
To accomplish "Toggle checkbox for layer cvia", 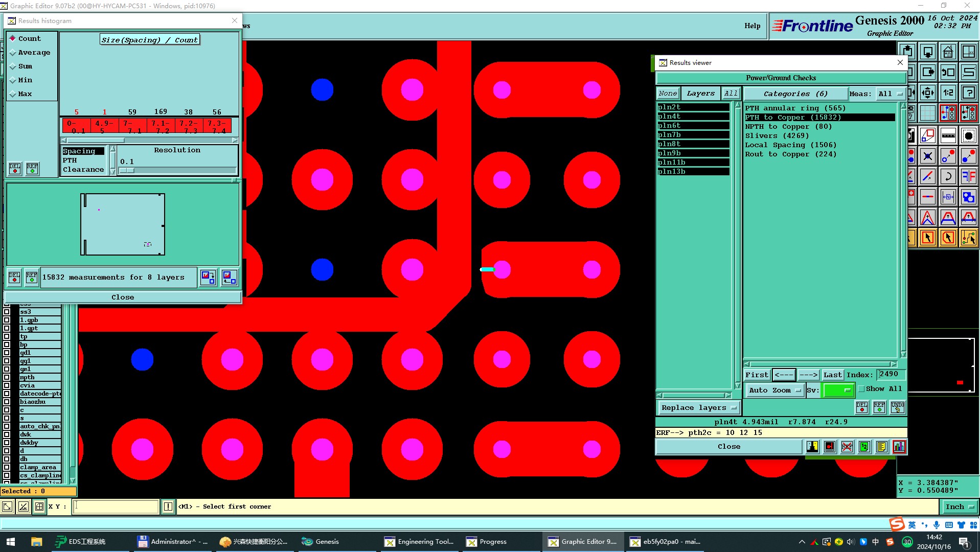I will click(x=7, y=385).
